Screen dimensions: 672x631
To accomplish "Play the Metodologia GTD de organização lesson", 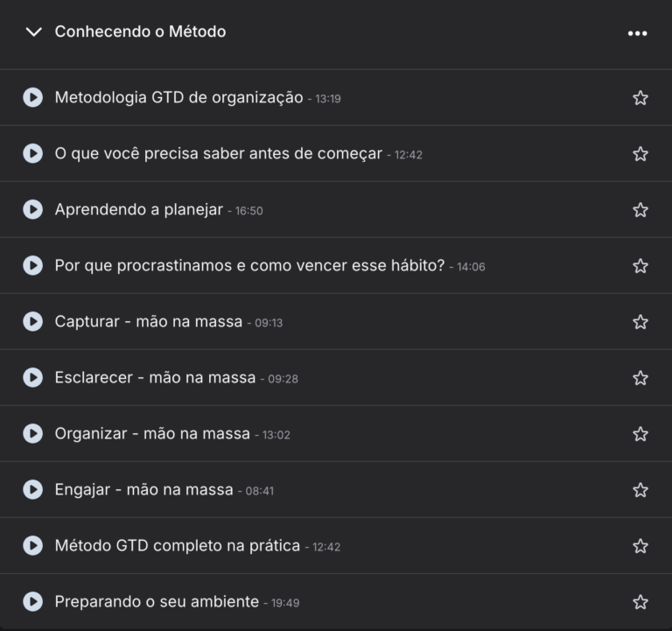I will [x=32, y=97].
